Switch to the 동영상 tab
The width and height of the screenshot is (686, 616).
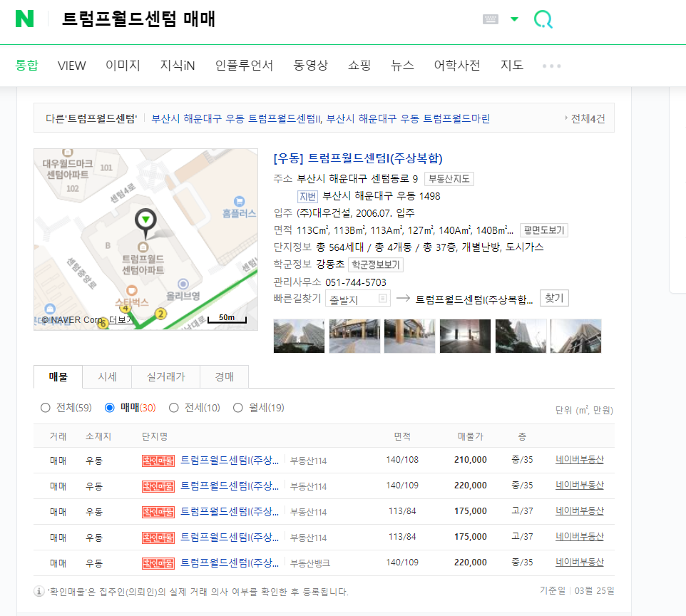(x=310, y=65)
